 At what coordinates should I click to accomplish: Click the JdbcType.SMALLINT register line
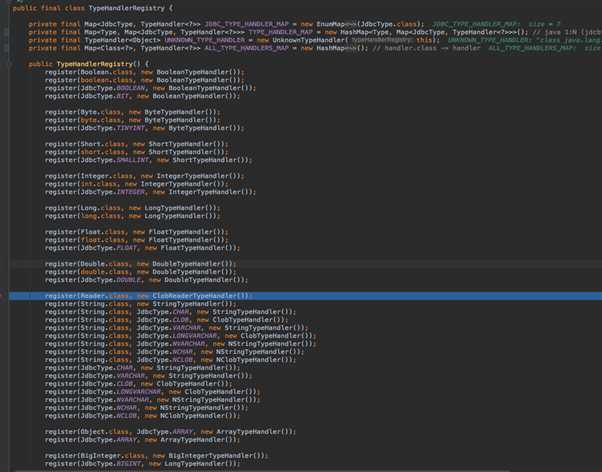(x=149, y=160)
